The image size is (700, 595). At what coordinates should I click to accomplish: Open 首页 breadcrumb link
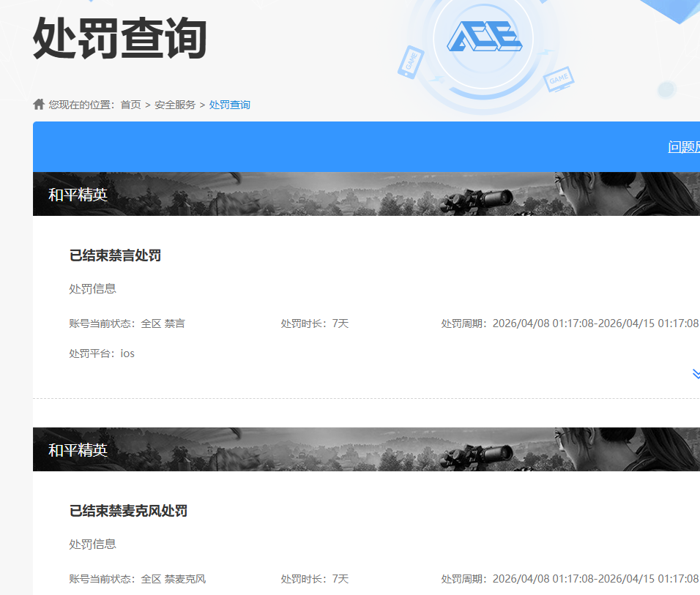(x=131, y=105)
